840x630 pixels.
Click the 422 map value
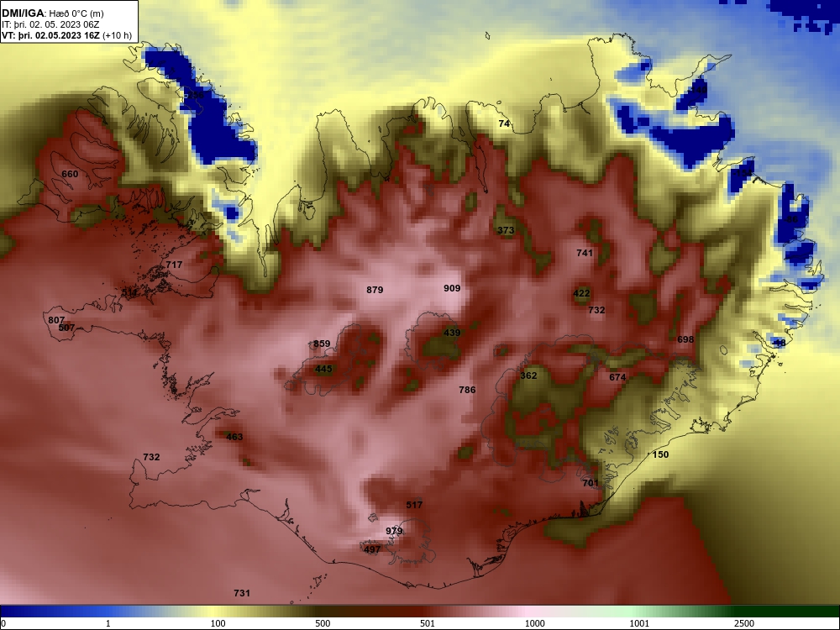coord(581,293)
